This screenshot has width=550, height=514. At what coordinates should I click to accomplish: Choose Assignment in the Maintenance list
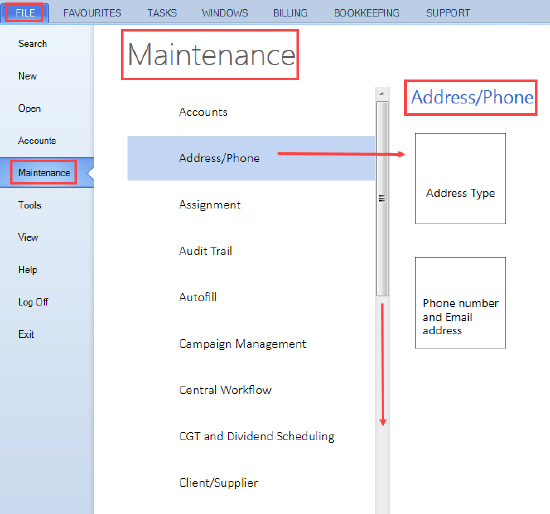tap(210, 205)
